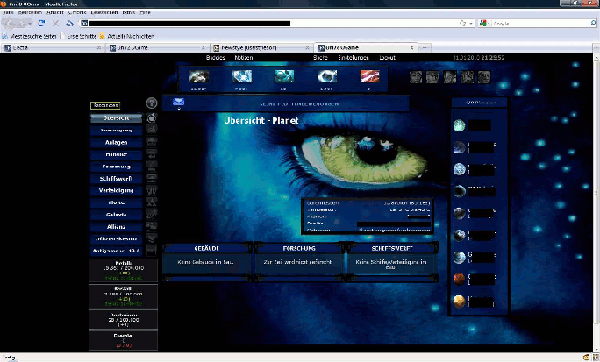Click the first metal resource icon in top bar
Viewport: 600px width, 362px height.
[199, 76]
